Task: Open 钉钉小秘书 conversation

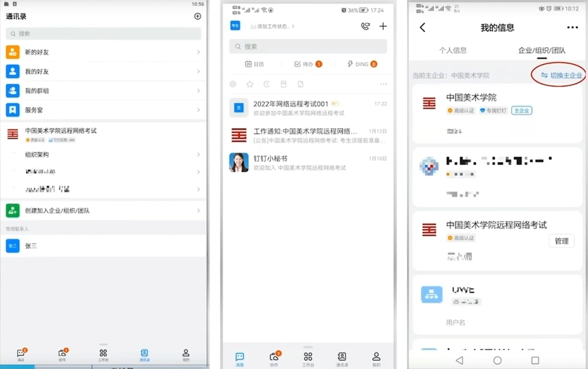Action: (x=308, y=162)
